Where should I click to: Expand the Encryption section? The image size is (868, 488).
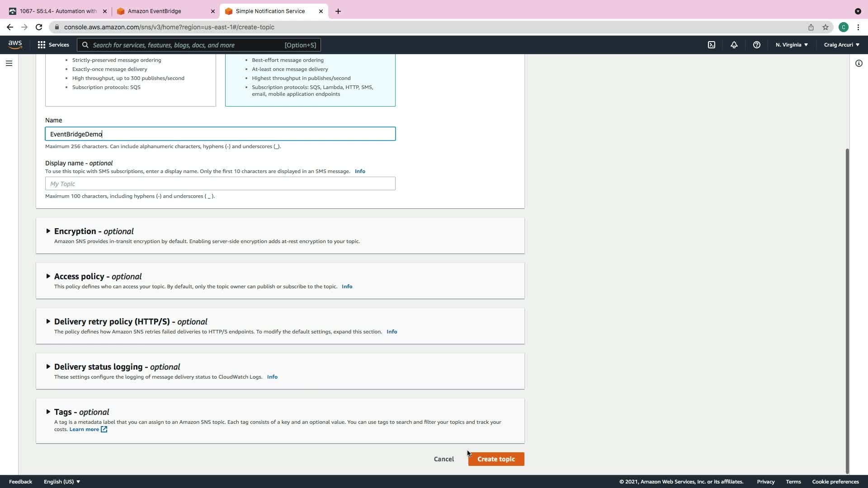pyautogui.click(x=94, y=231)
